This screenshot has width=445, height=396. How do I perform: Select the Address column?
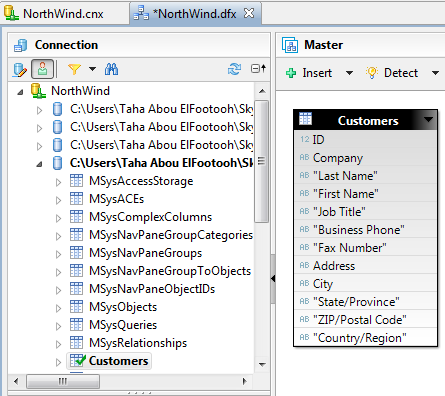366,265
